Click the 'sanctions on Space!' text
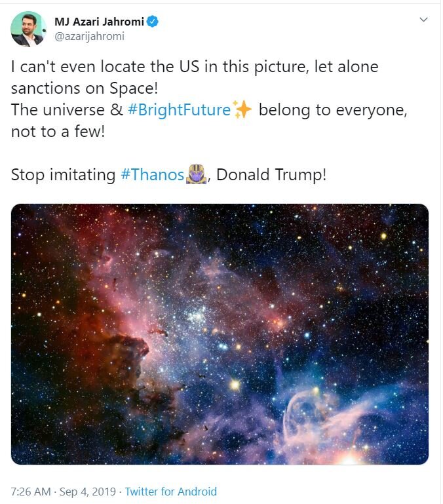The image size is (443, 504). (85, 88)
